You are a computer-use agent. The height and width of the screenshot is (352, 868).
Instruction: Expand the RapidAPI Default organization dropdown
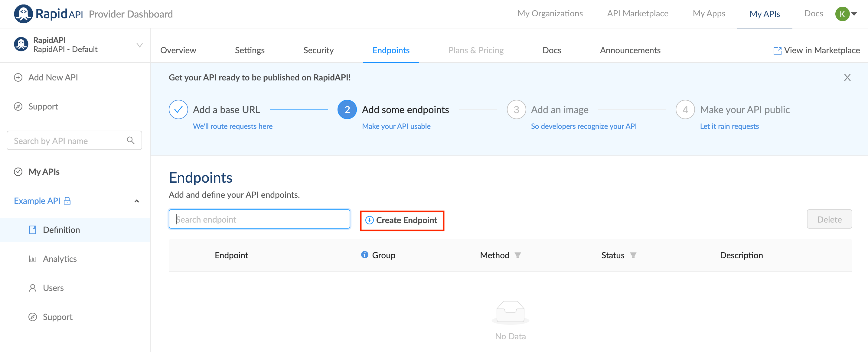(x=139, y=45)
